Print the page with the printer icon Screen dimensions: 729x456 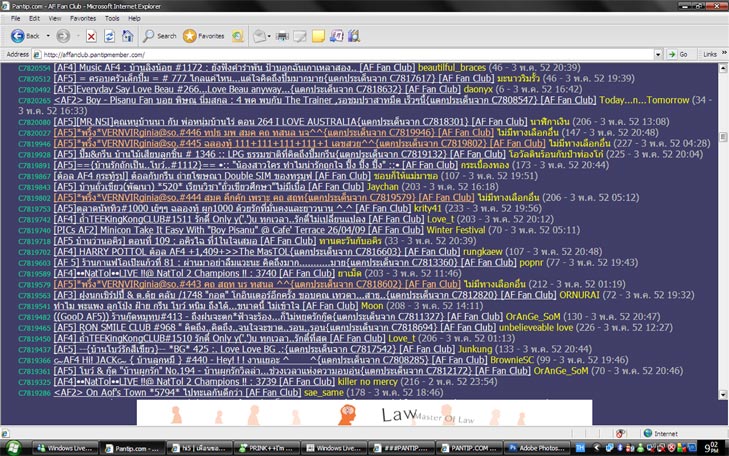pyautogui.click(x=282, y=36)
